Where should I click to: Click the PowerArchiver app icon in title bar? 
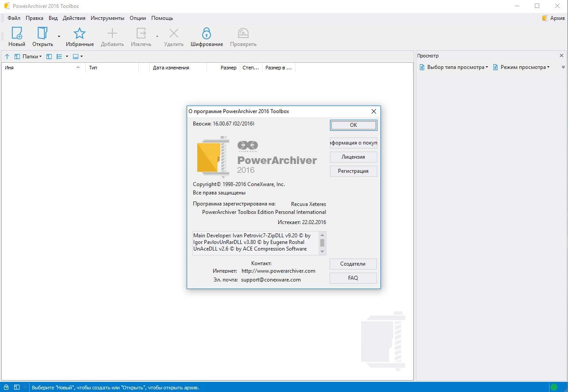coord(7,6)
